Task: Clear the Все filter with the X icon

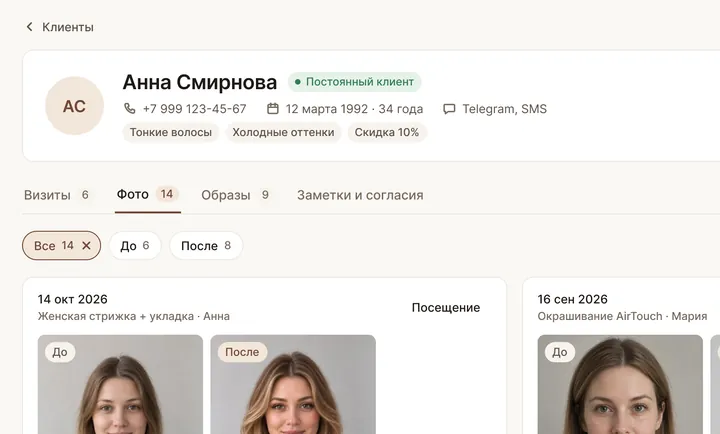Action: [86, 246]
